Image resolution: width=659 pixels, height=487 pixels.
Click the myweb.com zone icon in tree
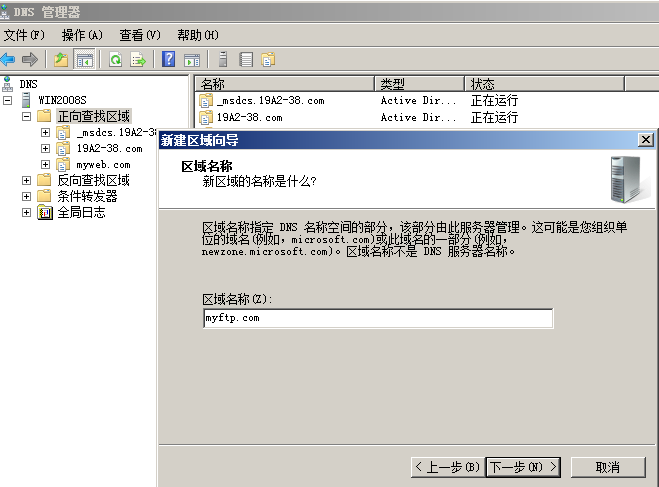63,164
